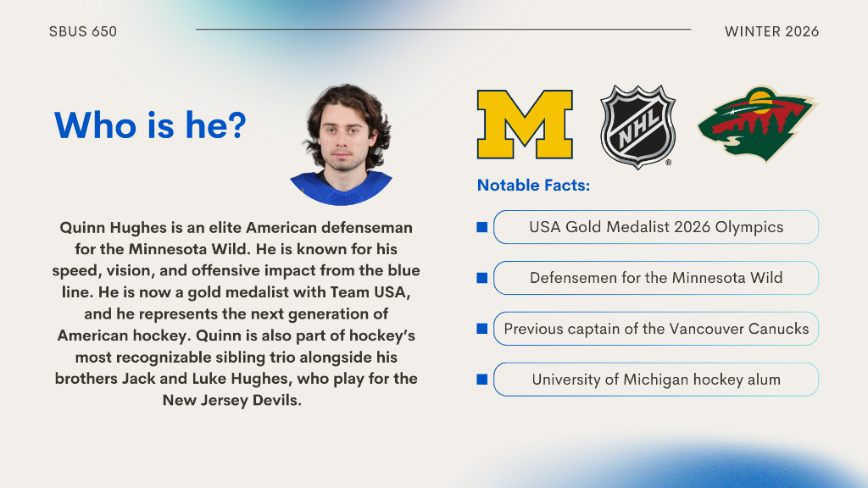Select University of Michigan hockey alum box
The width and height of the screenshot is (868, 488).
coord(656,380)
